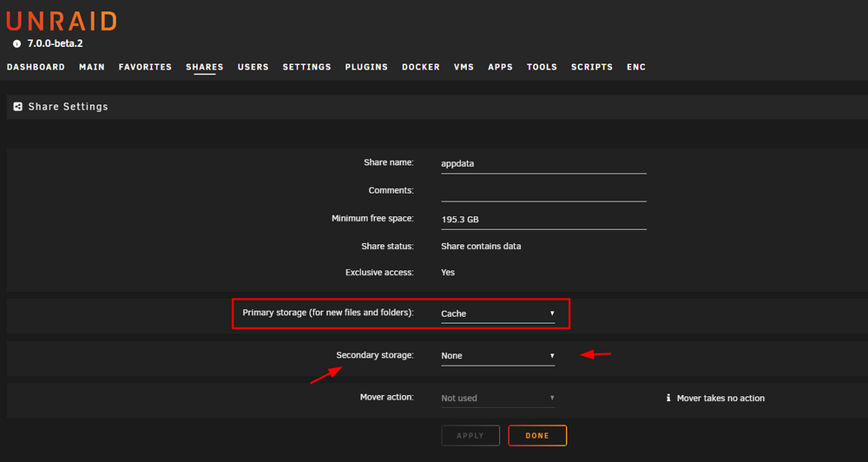The image size is (868, 462).
Task: Click the Share Settings title text
Action: 68,106
